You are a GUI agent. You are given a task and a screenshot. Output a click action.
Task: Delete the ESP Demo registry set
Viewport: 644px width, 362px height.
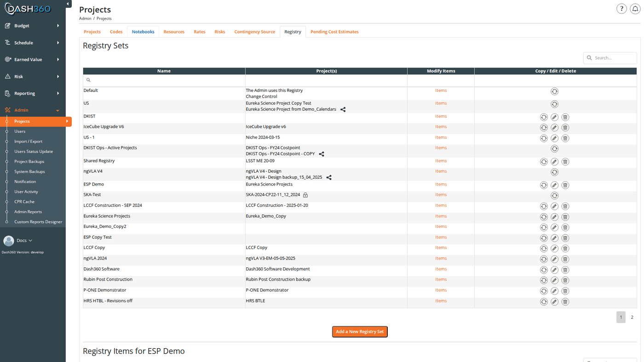pyautogui.click(x=565, y=185)
